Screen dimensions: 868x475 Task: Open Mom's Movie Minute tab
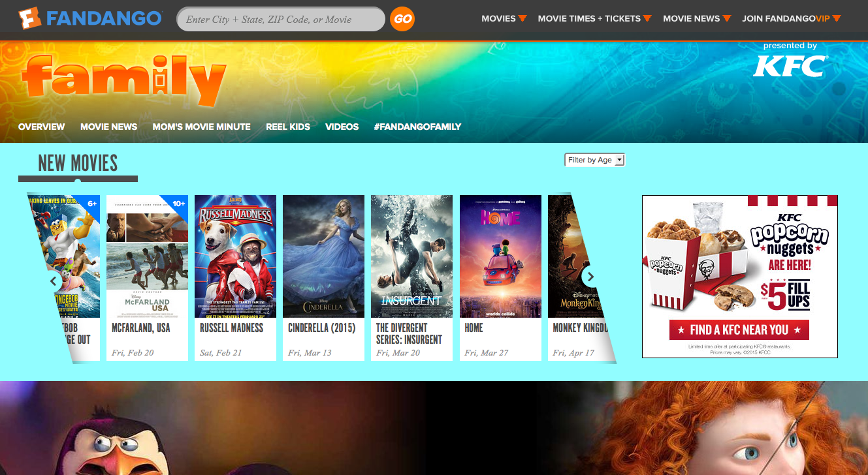[201, 127]
